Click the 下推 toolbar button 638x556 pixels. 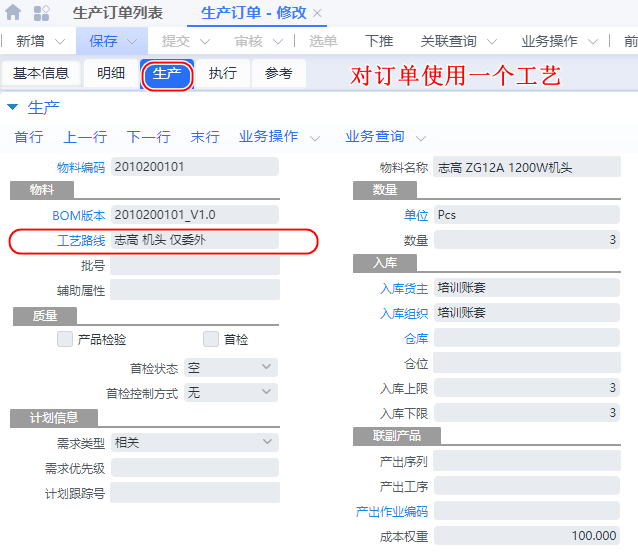(379, 41)
